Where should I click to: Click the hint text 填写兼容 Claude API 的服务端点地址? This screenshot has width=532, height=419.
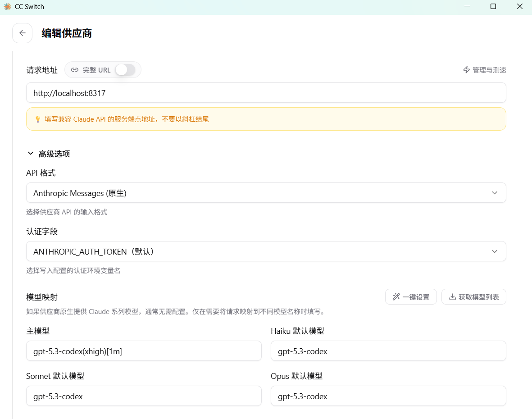pyautogui.click(x=127, y=119)
